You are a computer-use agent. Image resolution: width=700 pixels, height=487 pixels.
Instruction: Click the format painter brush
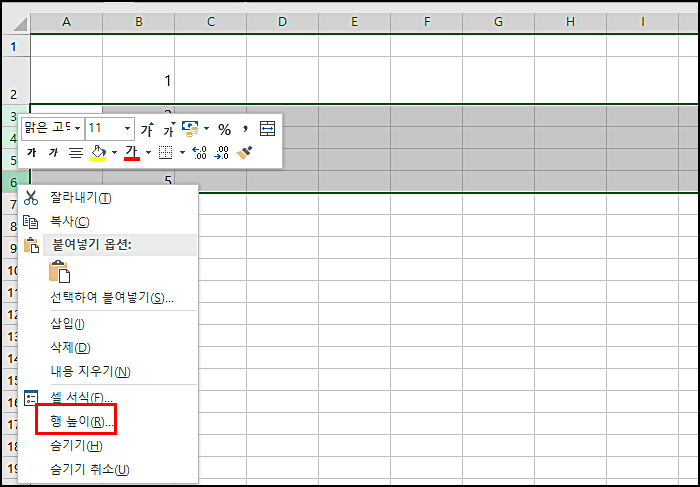point(244,153)
